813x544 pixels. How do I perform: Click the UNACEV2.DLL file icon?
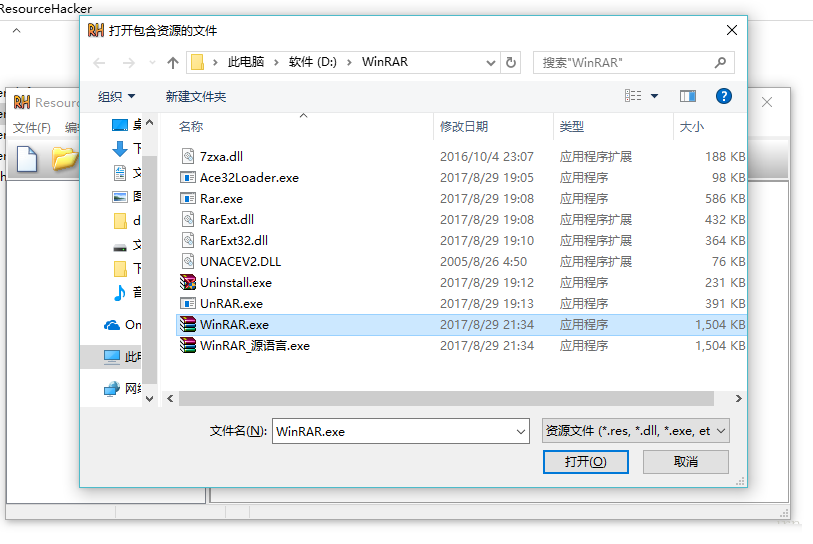pos(188,261)
